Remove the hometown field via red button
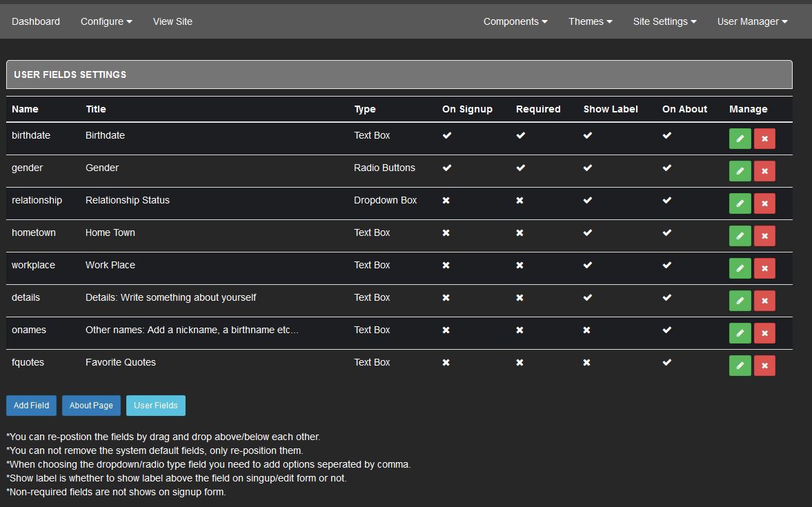Viewport: 812px width, 507px height. click(x=764, y=236)
